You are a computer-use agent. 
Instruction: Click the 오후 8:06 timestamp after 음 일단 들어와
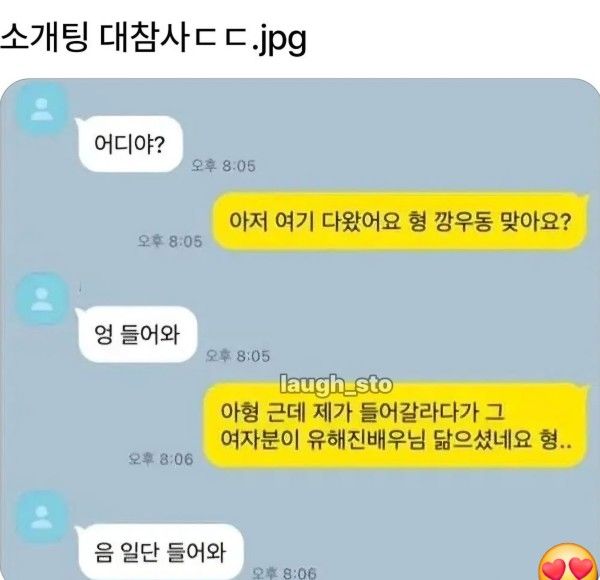pyautogui.click(x=285, y=573)
